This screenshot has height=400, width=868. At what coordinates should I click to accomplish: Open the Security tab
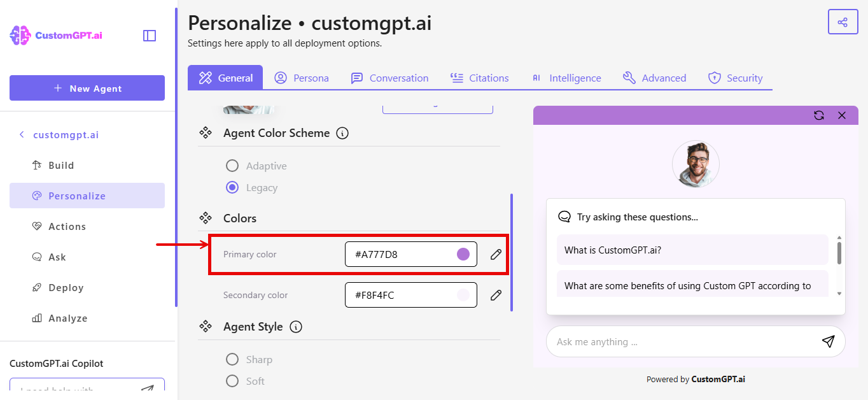[735, 78]
